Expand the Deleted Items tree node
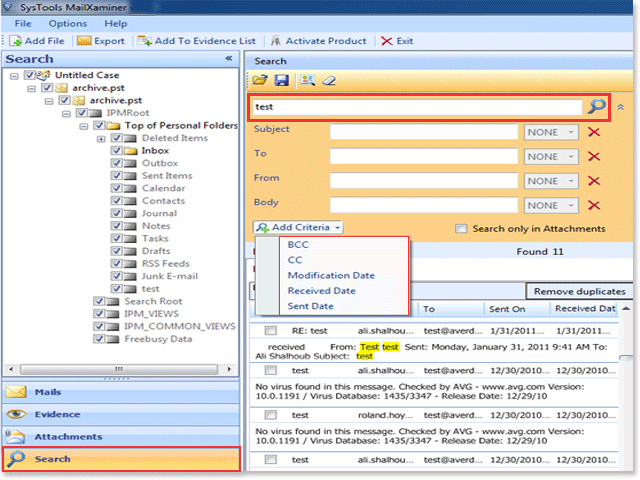 100,139
